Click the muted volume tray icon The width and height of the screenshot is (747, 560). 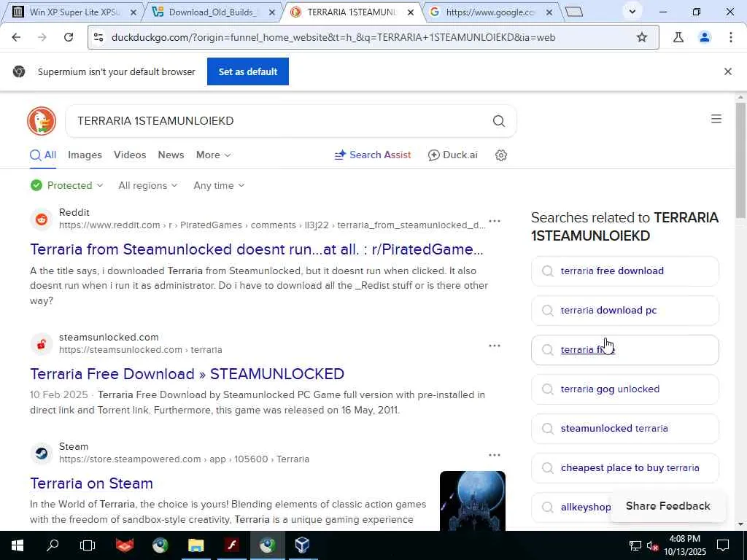(652, 546)
